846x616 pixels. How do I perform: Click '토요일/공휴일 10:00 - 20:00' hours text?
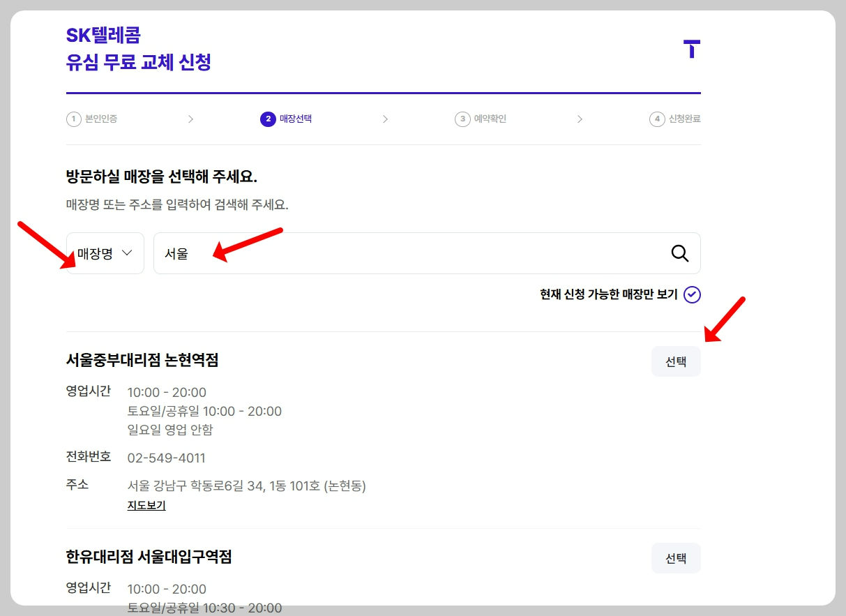tap(204, 411)
